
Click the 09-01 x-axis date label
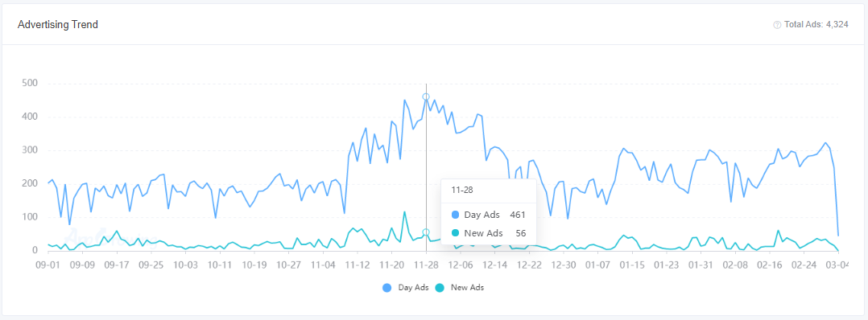49,265
